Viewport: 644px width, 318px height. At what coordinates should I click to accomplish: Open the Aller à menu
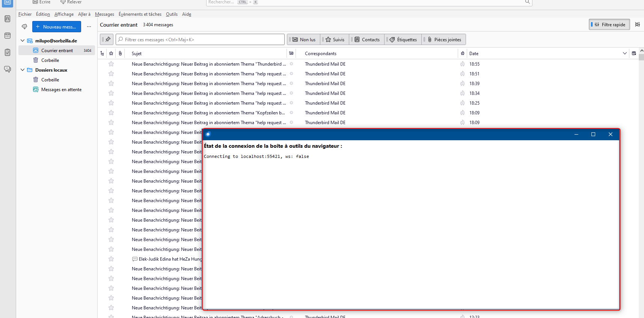click(x=84, y=14)
